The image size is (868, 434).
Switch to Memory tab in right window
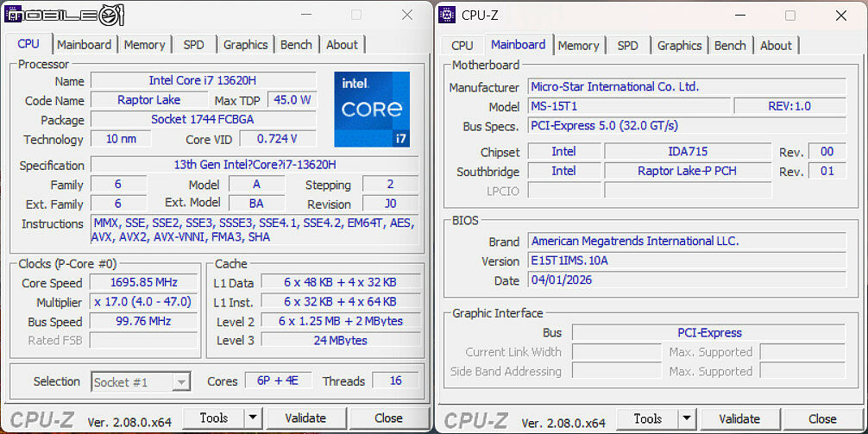coord(578,46)
